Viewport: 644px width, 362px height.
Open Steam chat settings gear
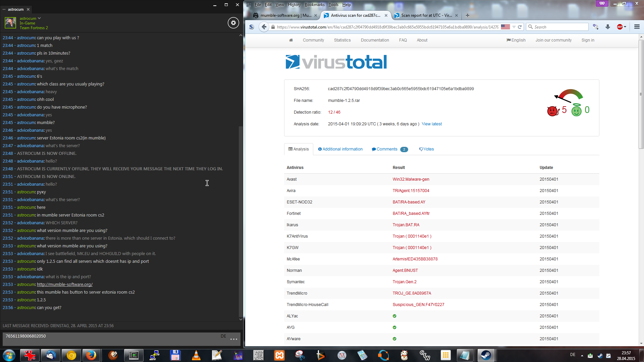(233, 23)
